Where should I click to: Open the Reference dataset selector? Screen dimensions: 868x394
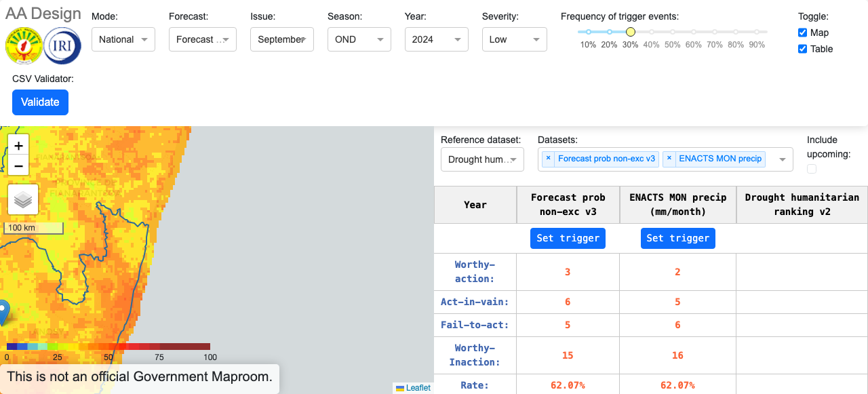coord(482,159)
